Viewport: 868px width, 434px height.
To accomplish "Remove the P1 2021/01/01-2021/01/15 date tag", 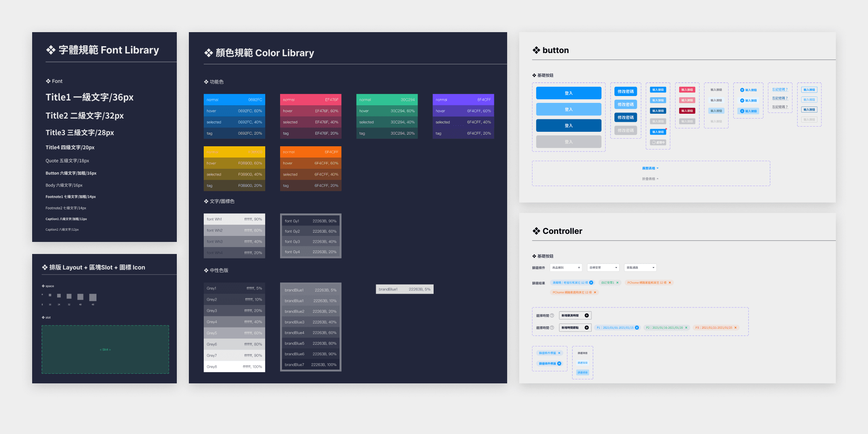I will [x=637, y=328].
